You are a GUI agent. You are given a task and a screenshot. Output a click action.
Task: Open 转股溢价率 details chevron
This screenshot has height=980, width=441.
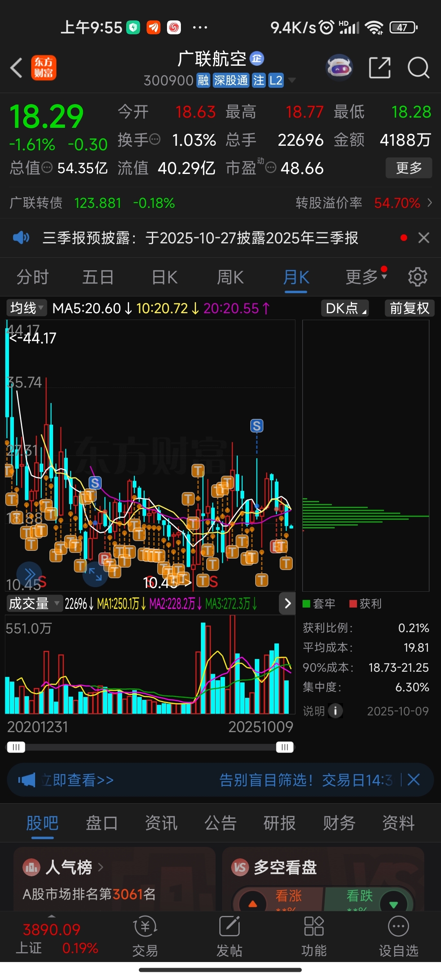point(430,203)
